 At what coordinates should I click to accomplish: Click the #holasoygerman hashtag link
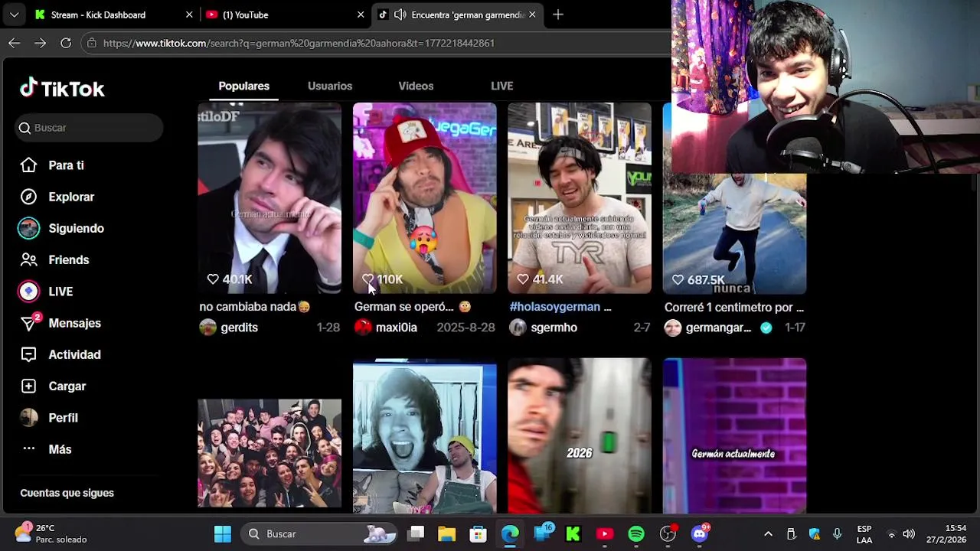(555, 307)
